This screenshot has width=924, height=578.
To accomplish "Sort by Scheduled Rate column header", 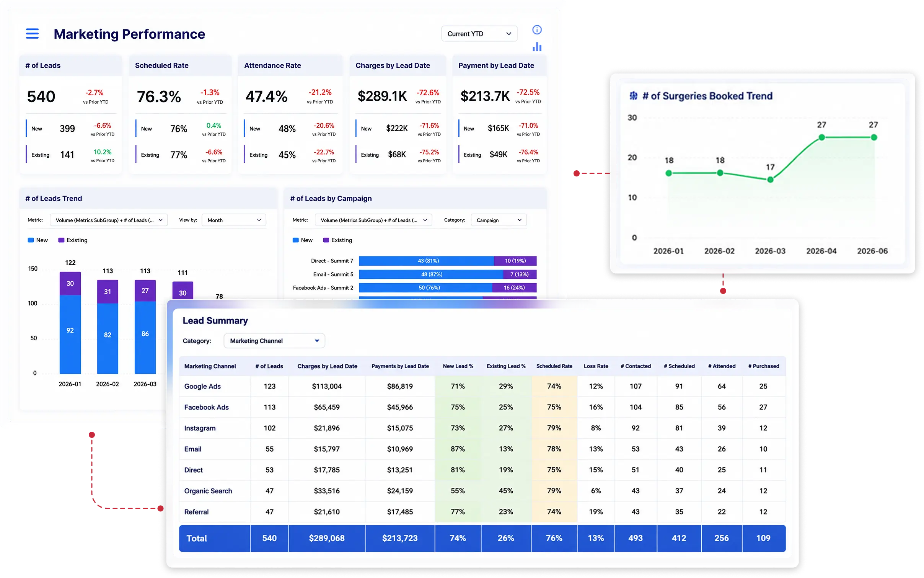I will [554, 366].
